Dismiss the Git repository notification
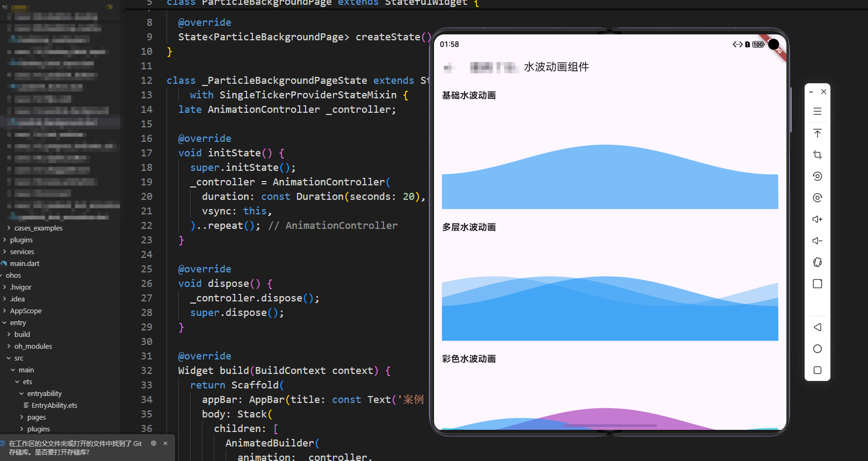The image size is (868, 461). [165, 443]
